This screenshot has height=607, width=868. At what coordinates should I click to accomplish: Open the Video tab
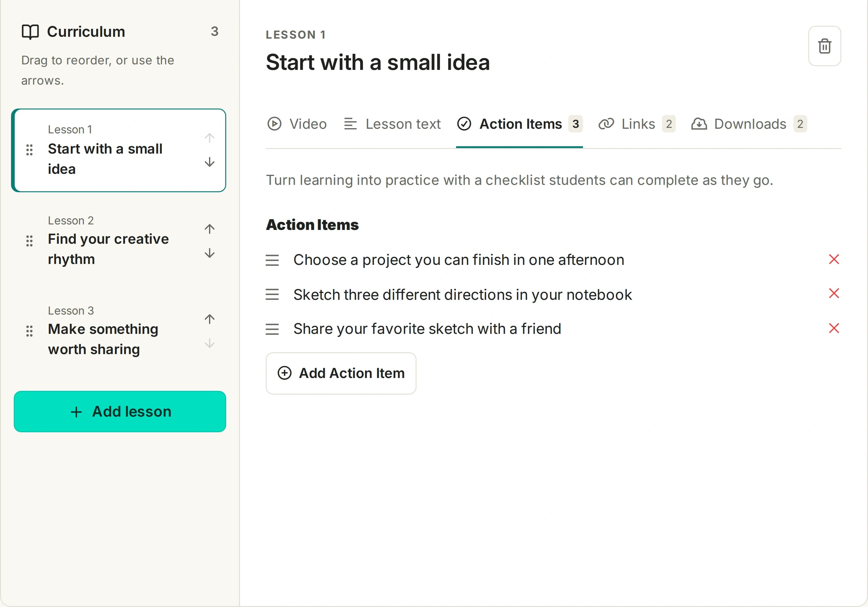click(297, 124)
